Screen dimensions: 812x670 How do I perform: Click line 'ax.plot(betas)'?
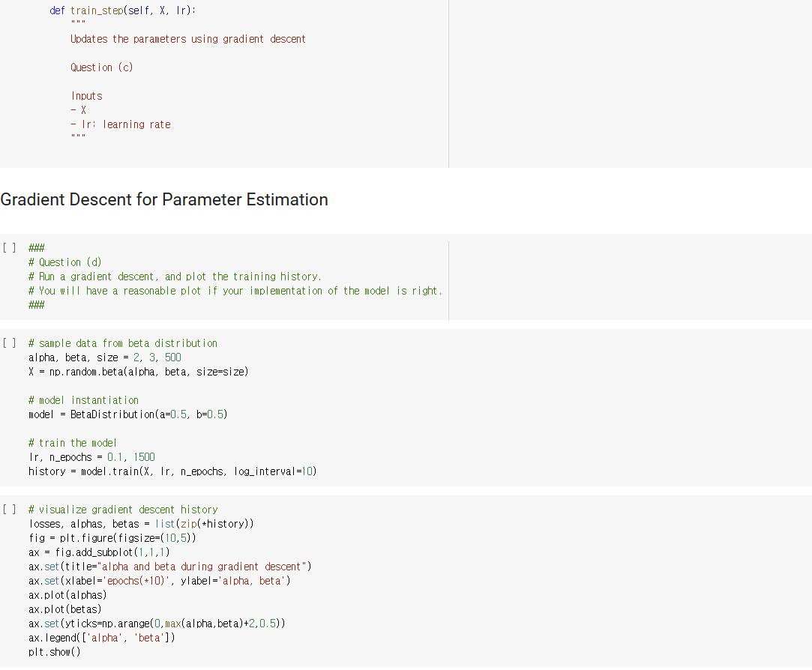[64, 609]
